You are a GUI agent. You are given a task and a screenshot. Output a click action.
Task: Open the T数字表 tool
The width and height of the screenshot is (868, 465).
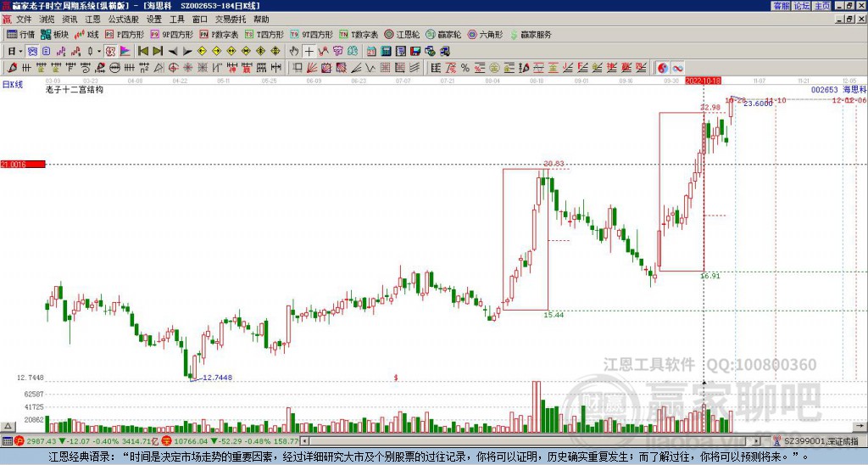point(359,34)
